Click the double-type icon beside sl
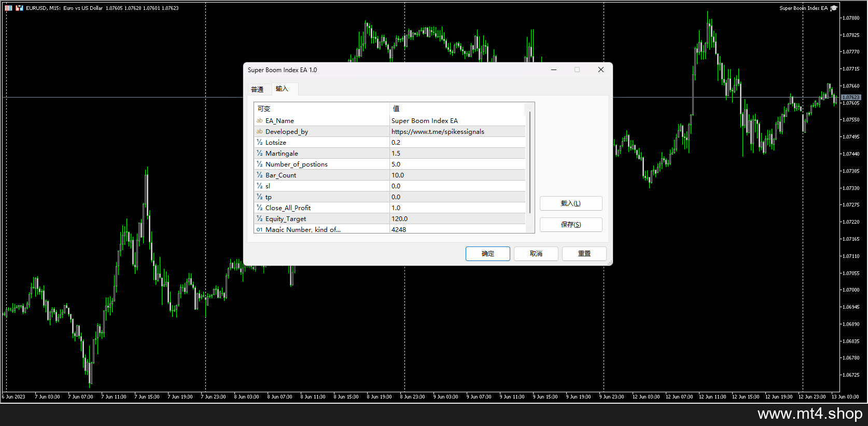Screen dimensions: 868x426 coord(259,186)
